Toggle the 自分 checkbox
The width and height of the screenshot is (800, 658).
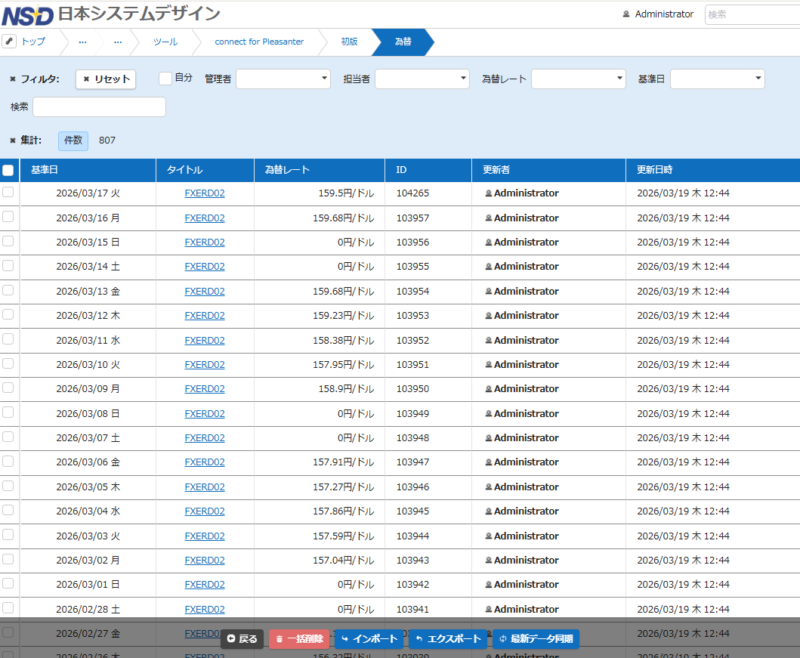coord(166,78)
